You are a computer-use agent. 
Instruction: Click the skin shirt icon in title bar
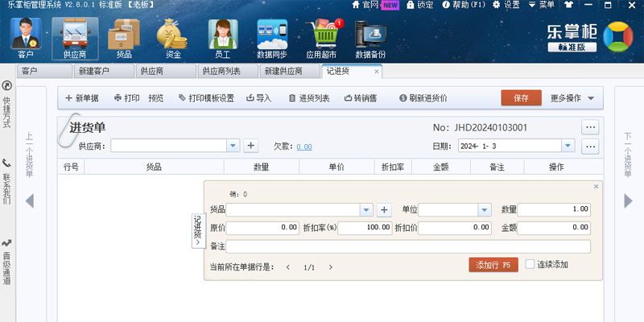point(568,5)
